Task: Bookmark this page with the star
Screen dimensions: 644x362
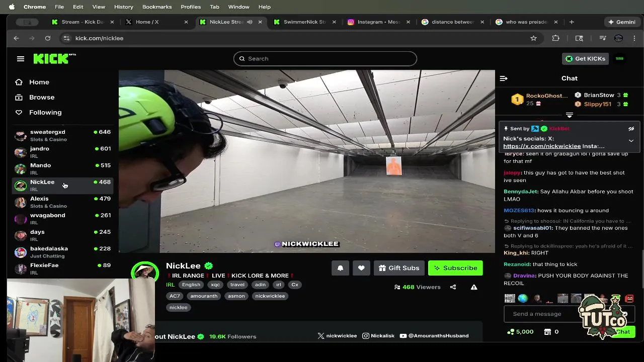Action: (x=533, y=38)
